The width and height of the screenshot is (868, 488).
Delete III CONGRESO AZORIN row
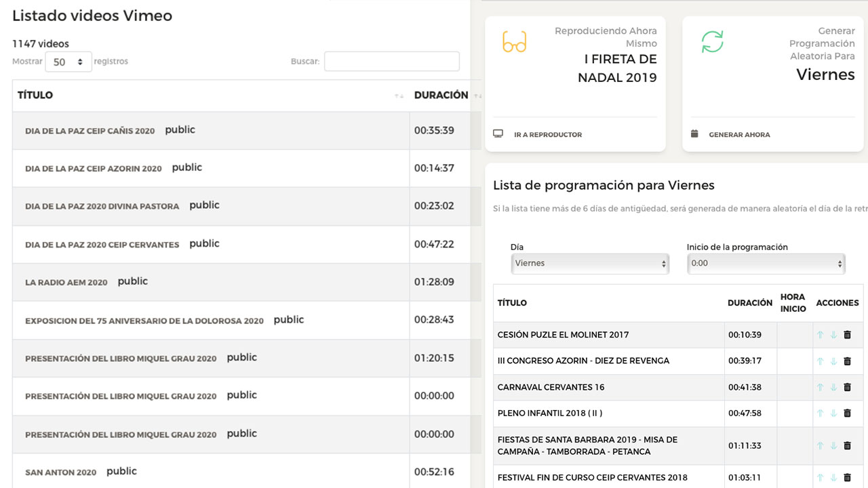point(847,361)
